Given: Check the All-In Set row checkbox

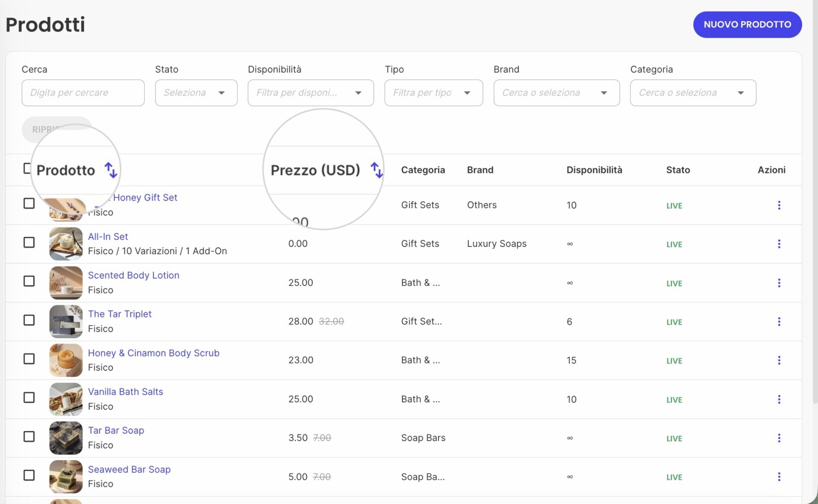Looking at the screenshot, I should click(x=29, y=242).
